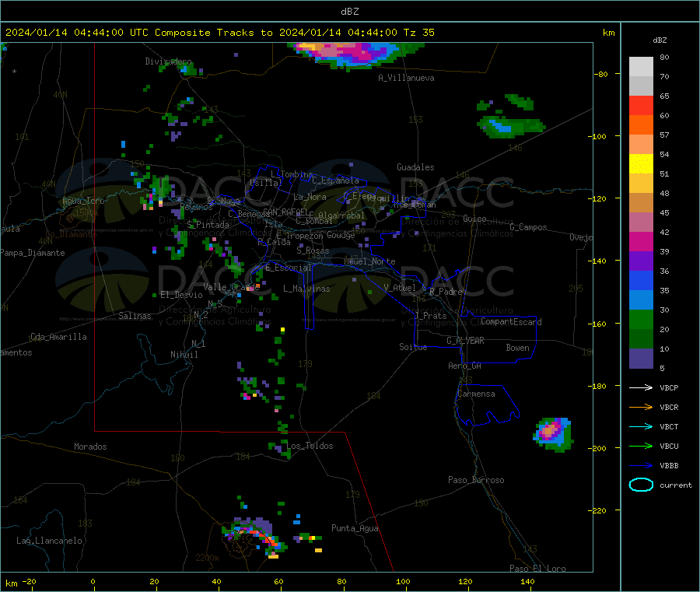Click the Divisadero location label
The height and width of the screenshot is (592, 700).
(x=168, y=61)
